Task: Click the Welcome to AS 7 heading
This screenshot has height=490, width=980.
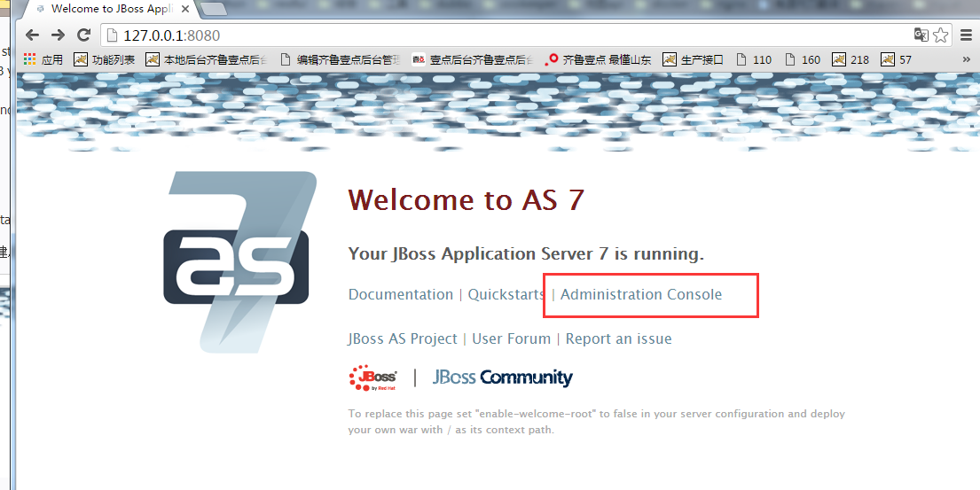Action: [466, 199]
